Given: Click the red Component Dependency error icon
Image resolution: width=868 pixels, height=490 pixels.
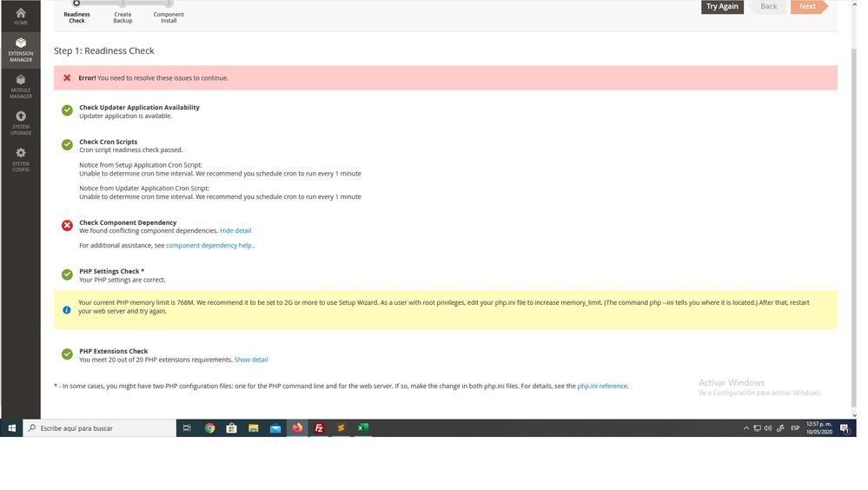Looking at the screenshot, I should [67, 226].
